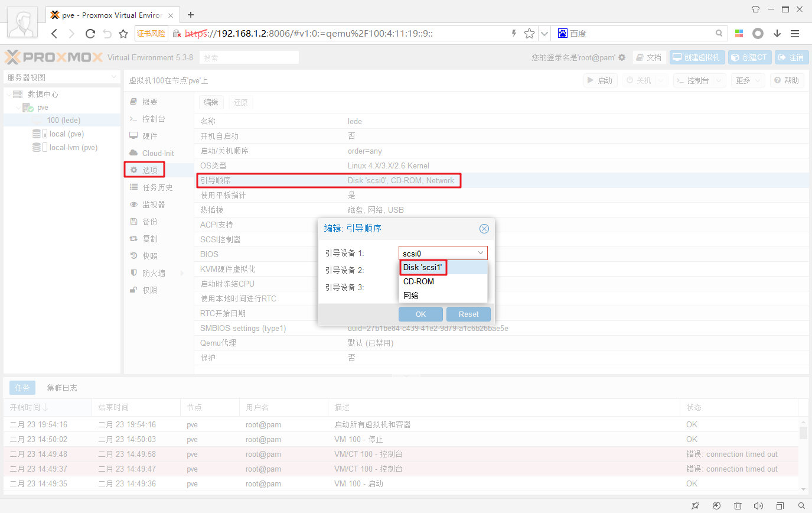Open the 选项 options section
This screenshot has height=513, width=812.
tap(158, 170)
